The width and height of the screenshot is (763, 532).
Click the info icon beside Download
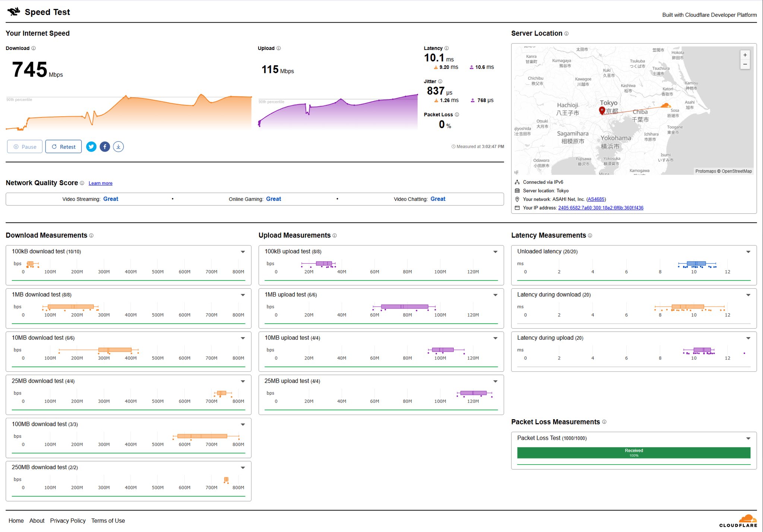pos(34,48)
